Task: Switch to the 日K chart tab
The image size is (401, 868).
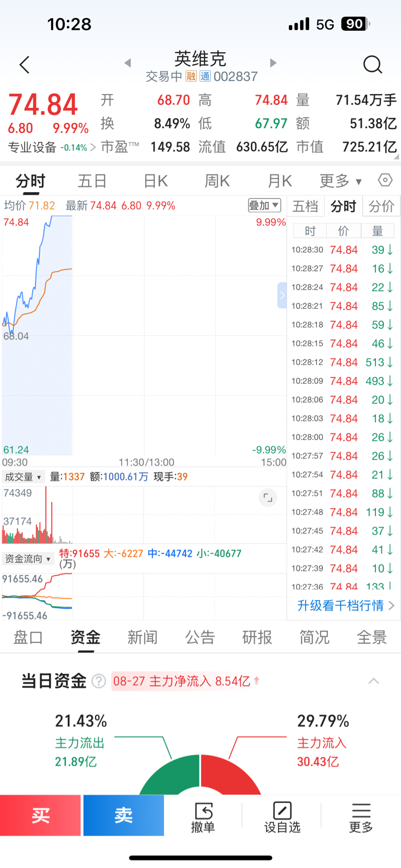Action: click(x=156, y=181)
